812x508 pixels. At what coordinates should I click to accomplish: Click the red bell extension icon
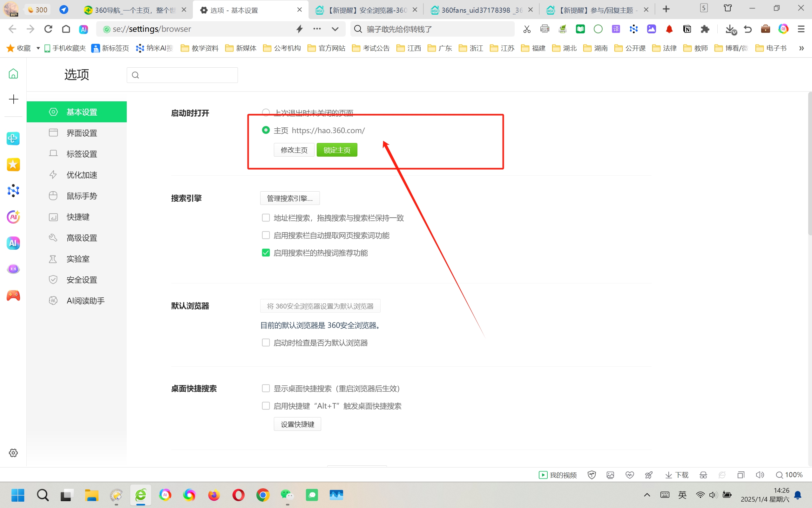pos(669,29)
